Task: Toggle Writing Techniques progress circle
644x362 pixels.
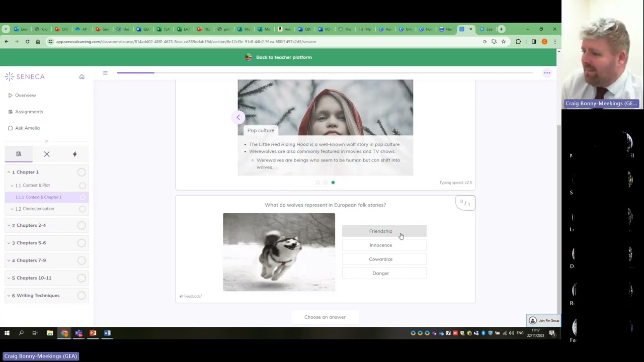Action: tap(82, 296)
